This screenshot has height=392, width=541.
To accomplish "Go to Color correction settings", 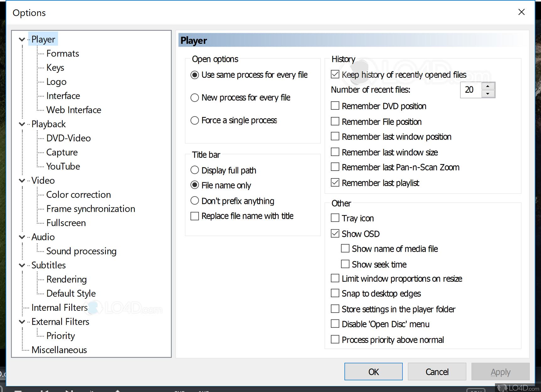I will (78, 195).
